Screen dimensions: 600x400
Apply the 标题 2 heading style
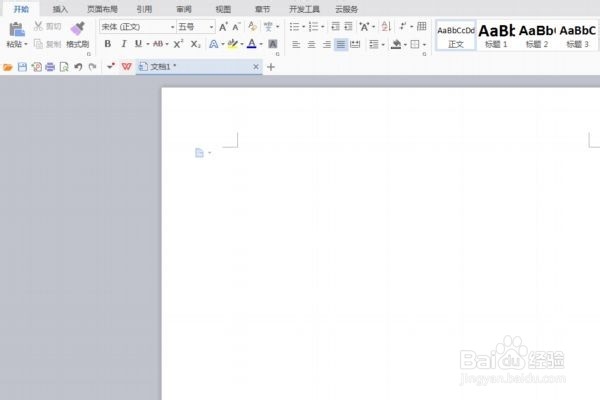[537, 36]
